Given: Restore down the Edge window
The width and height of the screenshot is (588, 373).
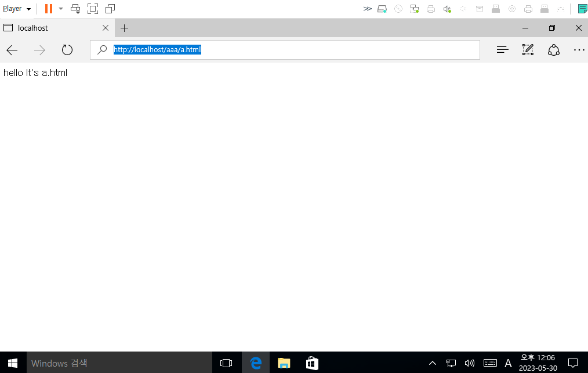Looking at the screenshot, I should pos(552,28).
